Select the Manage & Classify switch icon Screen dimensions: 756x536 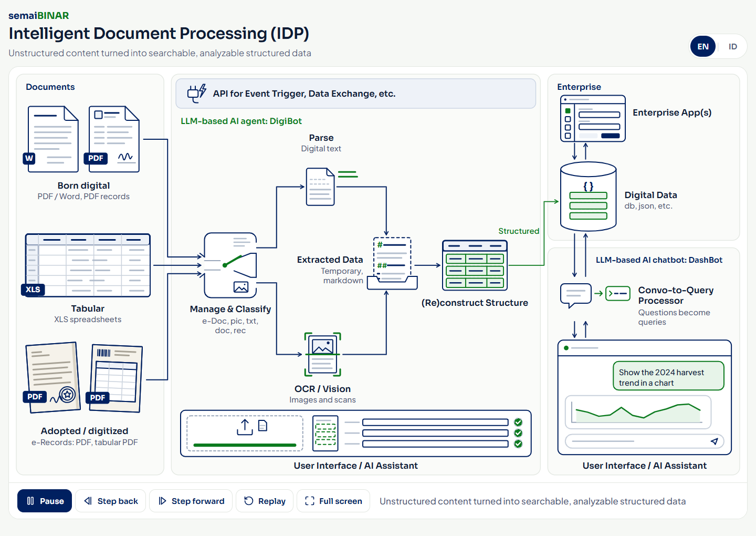click(x=230, y=265)
